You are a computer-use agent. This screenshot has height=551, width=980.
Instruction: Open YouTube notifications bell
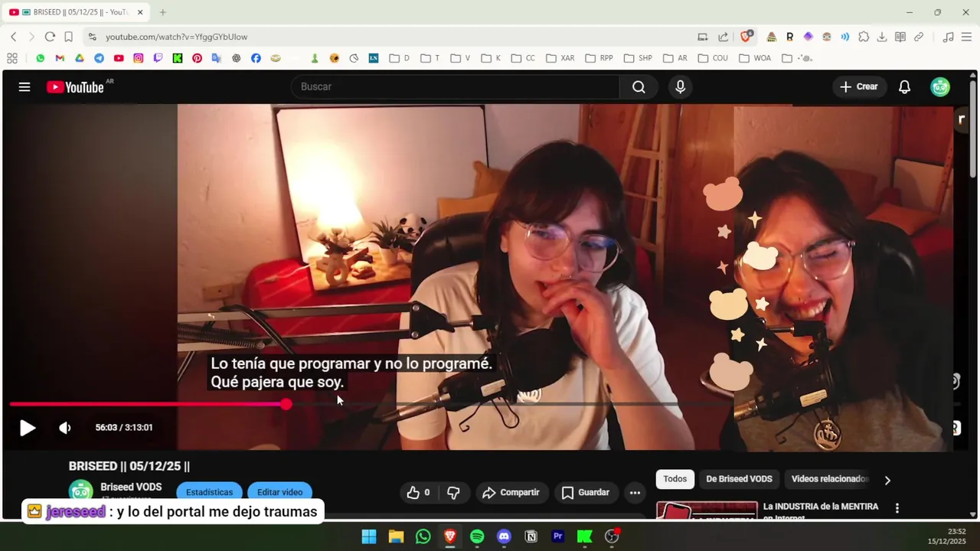point(904,86)
